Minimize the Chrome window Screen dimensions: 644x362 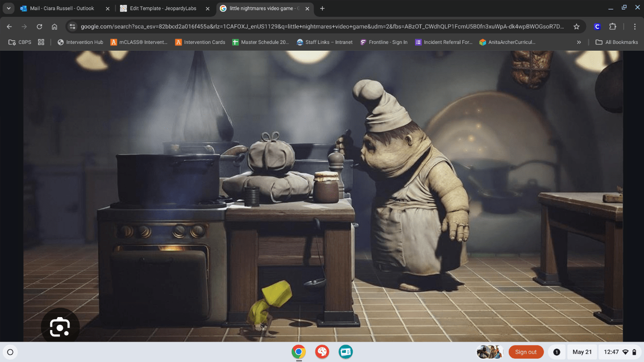click(611, 8)
